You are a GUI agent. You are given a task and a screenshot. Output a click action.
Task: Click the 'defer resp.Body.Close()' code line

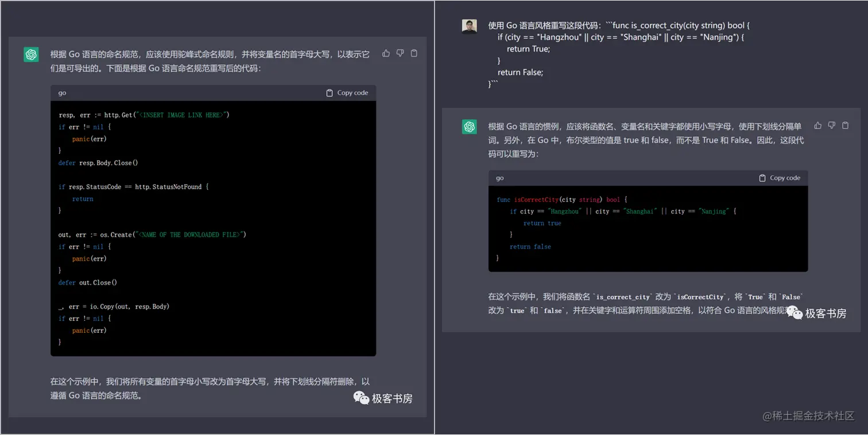tap(98, 163)
